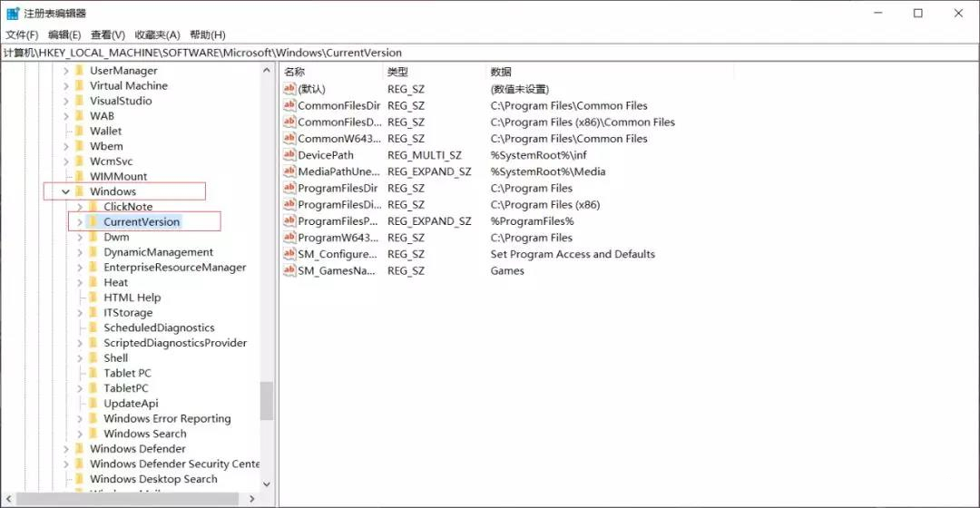
Task: Click the tree pane horizontal scroll right arrow
Action: coord(252,499)
